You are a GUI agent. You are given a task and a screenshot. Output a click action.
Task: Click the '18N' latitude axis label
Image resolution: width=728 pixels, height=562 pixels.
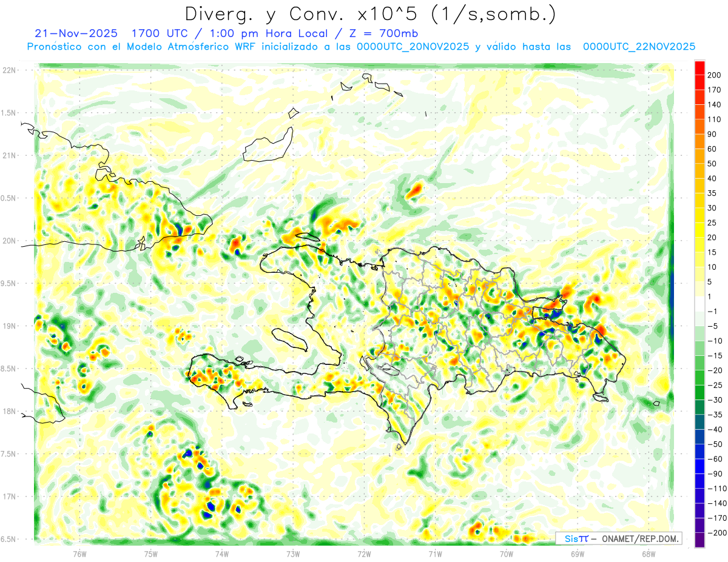pos(9,411)
